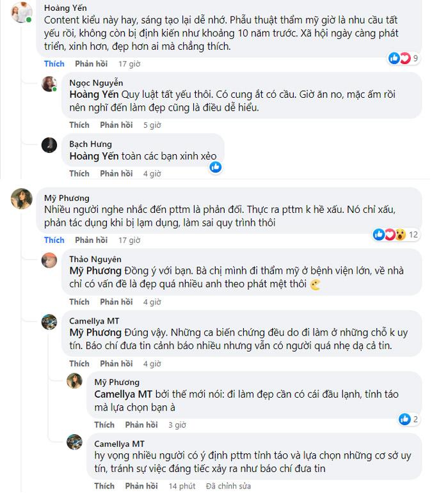The width and height of the screenshot is (448, 493).
Task: View the like reaction on Bạch Hưng's reply
Action: point(216,167)
